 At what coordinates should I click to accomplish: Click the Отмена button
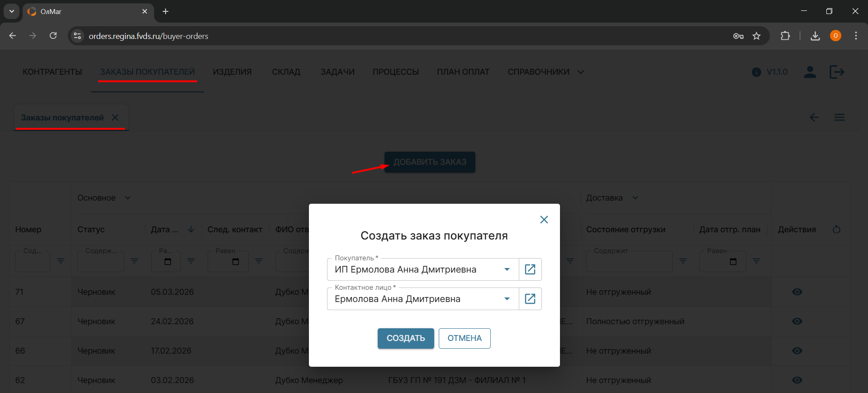click(464, 338)
